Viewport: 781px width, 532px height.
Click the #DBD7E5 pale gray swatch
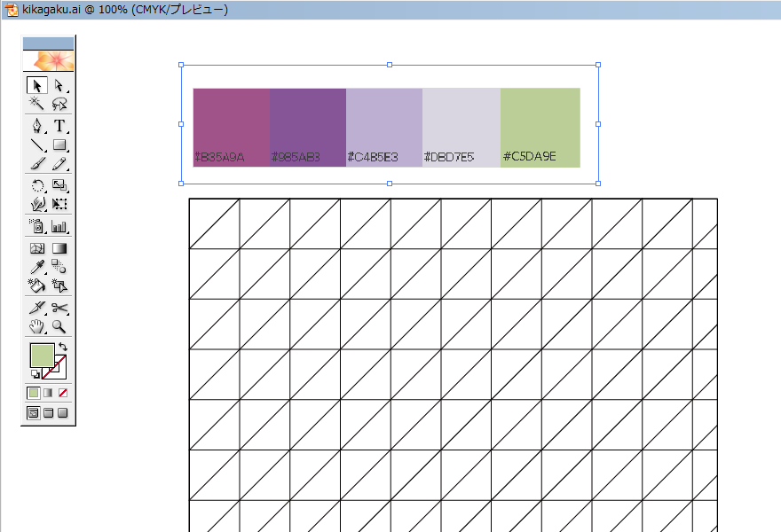coord(461,128)
